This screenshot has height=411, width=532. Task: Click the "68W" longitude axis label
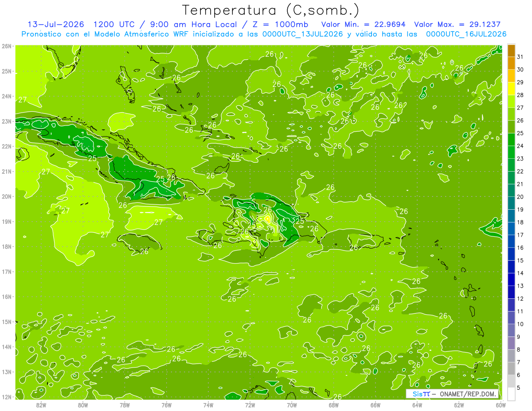(334, 405)
